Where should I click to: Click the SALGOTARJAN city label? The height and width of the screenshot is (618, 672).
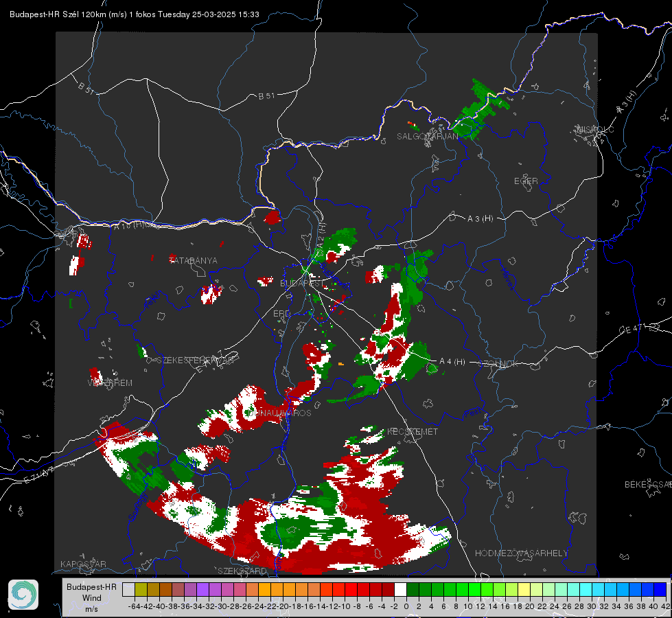coord(427,137)
